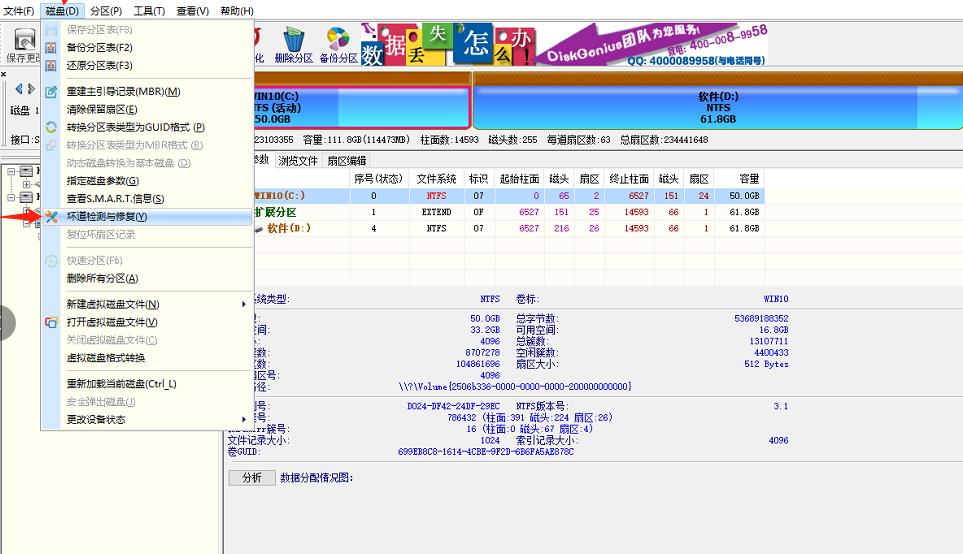
Task: Go to next disk with right arrow
Action: [x=31, y=89]
